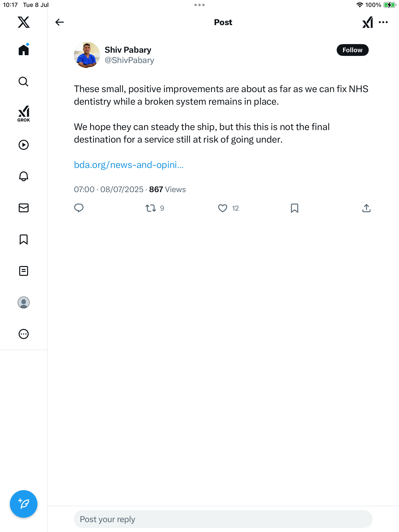Open the video tab play icon

pos(24,145)
